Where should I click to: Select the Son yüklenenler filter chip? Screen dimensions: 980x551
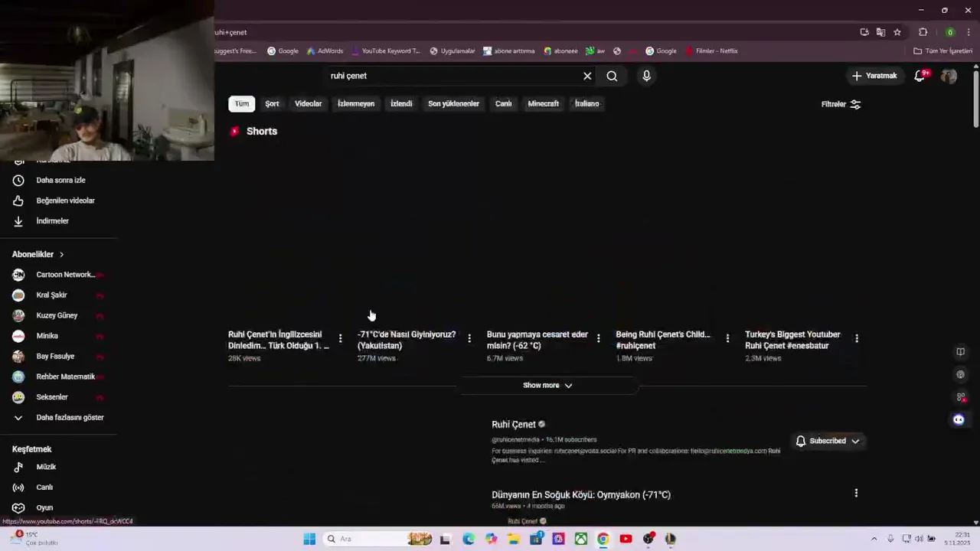pos(453,103)
